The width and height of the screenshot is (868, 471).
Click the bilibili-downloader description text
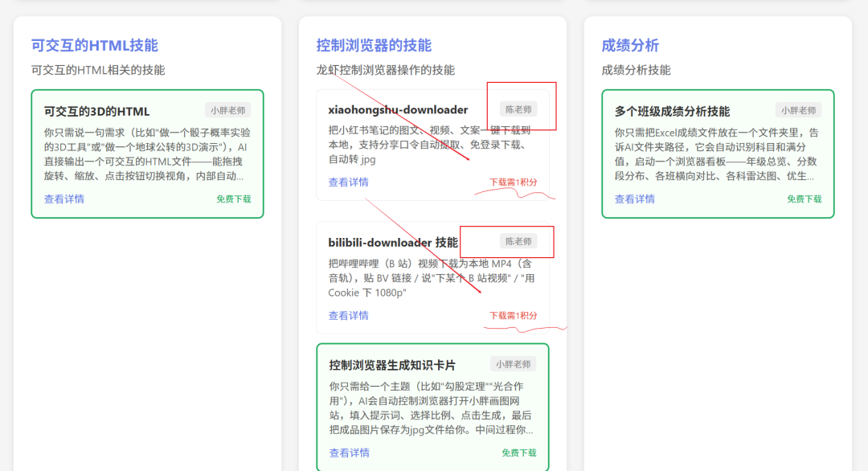coord(432,278)
